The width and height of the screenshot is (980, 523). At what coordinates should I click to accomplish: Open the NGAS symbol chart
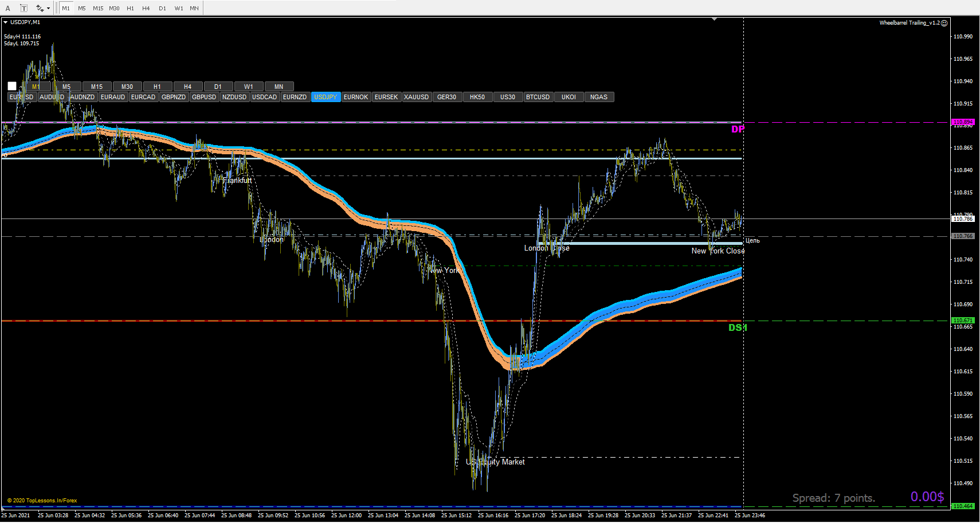click(599, 97)
